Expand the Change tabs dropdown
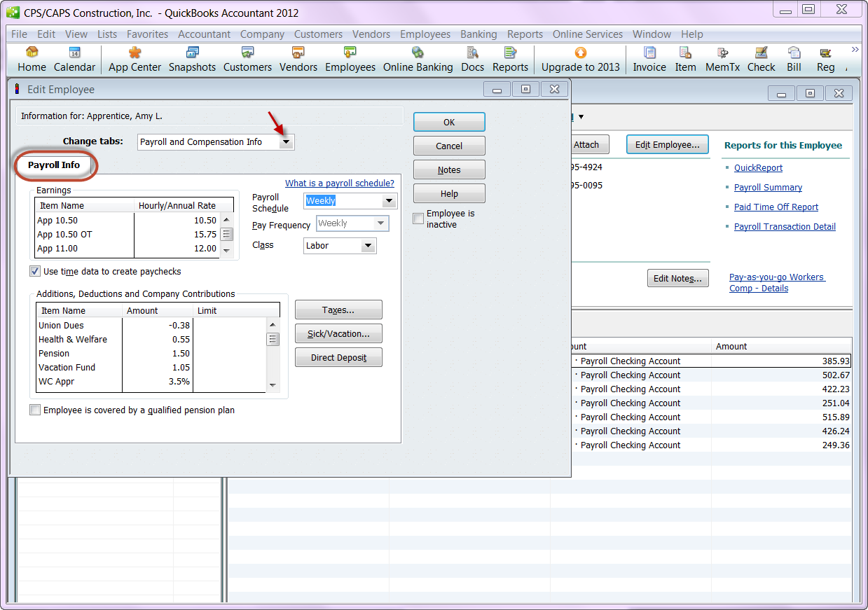 pos(286,142)
